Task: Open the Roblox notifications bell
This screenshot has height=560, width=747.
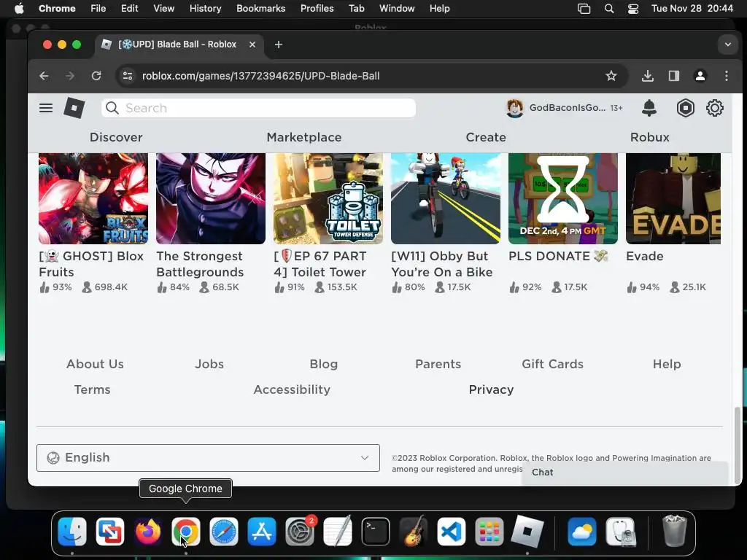Action: (x=649, y=108)
